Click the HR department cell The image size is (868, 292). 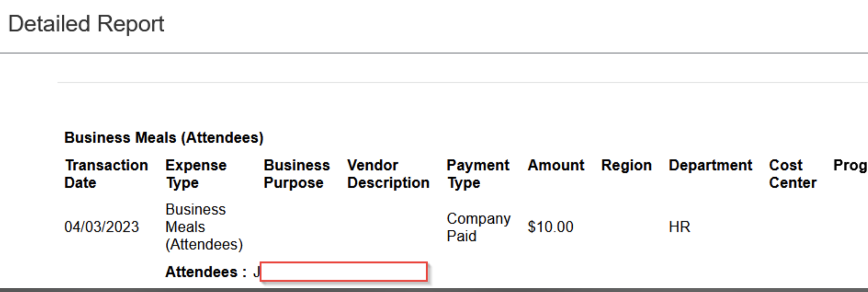coord(679,227)
